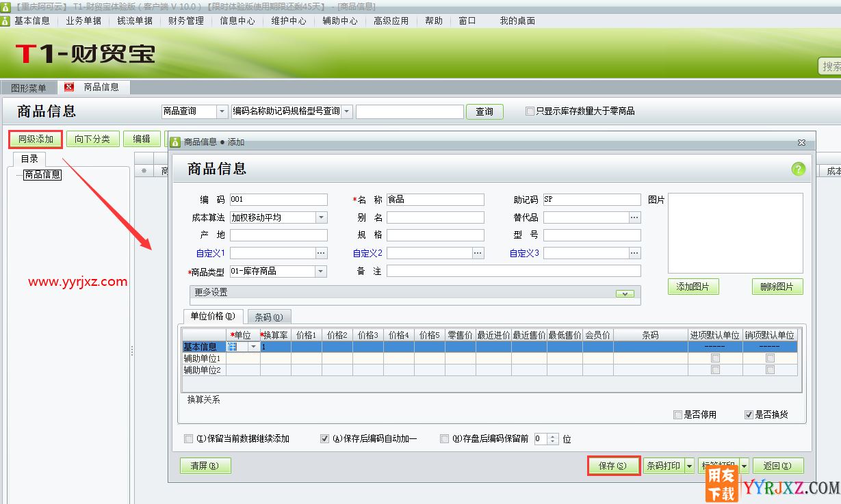
Task: Click the 图片 preview box
Action: click(736, 233)
